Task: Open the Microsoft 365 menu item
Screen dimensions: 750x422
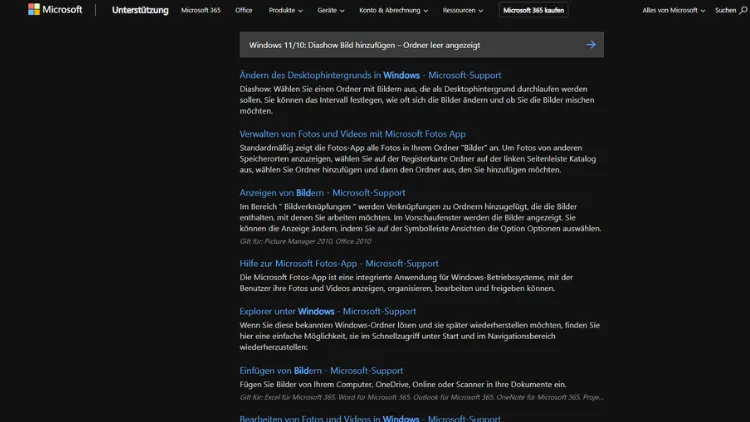Action: pos(201,10)
